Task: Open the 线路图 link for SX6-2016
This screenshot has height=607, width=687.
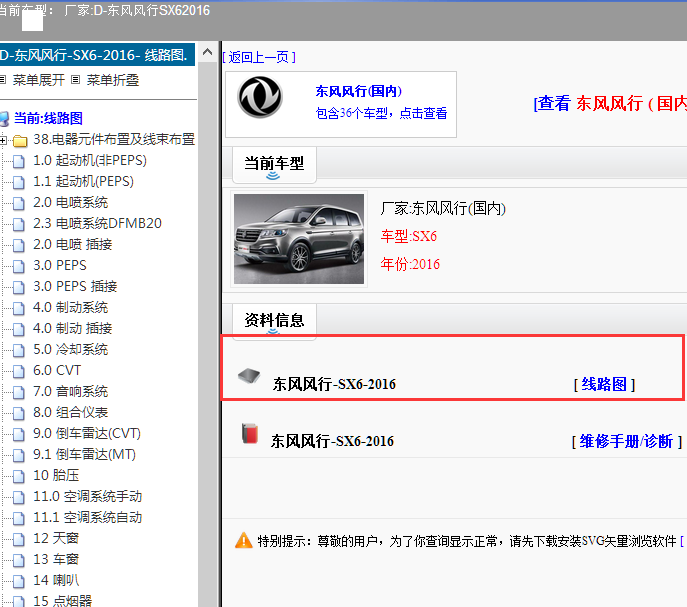Action: click(x=604, y=384)
